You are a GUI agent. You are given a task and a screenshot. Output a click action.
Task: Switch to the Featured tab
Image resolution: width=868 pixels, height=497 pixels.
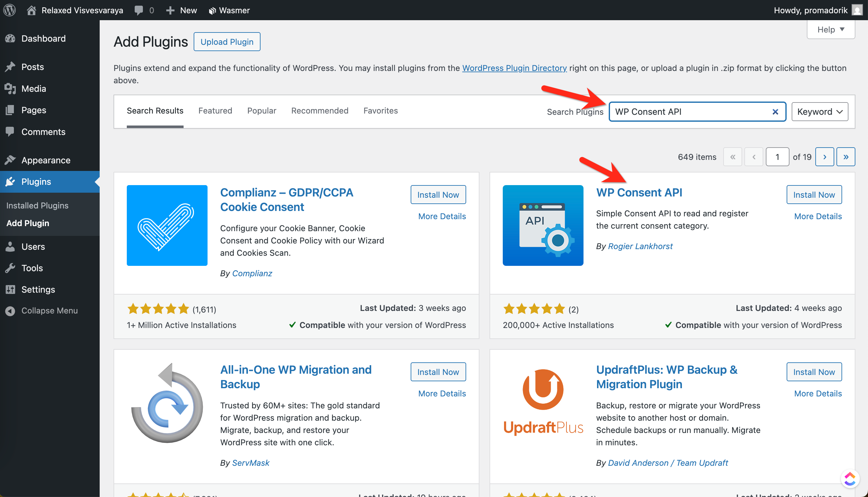coord(215,111)
